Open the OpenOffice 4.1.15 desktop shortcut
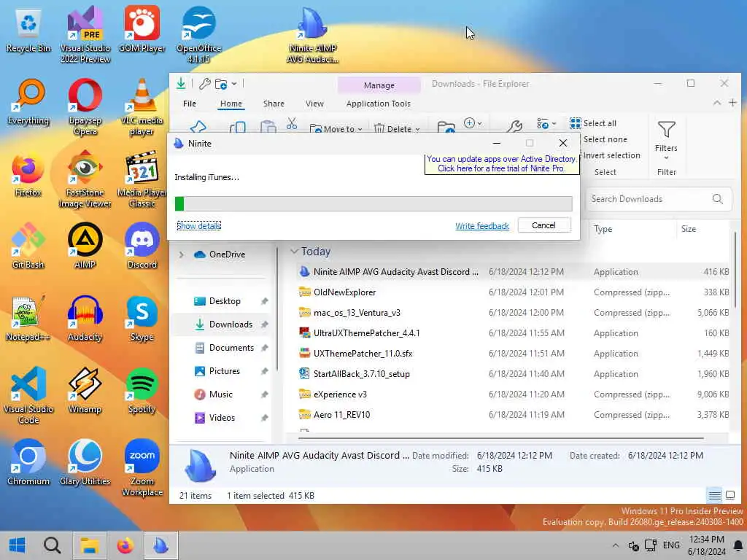The image size is (747, 560). click(198, 35)
